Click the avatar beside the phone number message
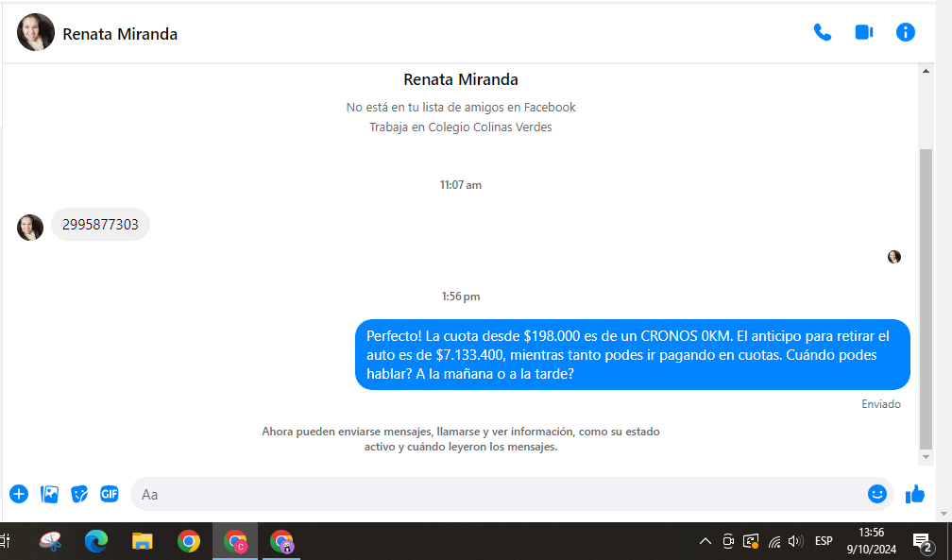 coord(30,227)
